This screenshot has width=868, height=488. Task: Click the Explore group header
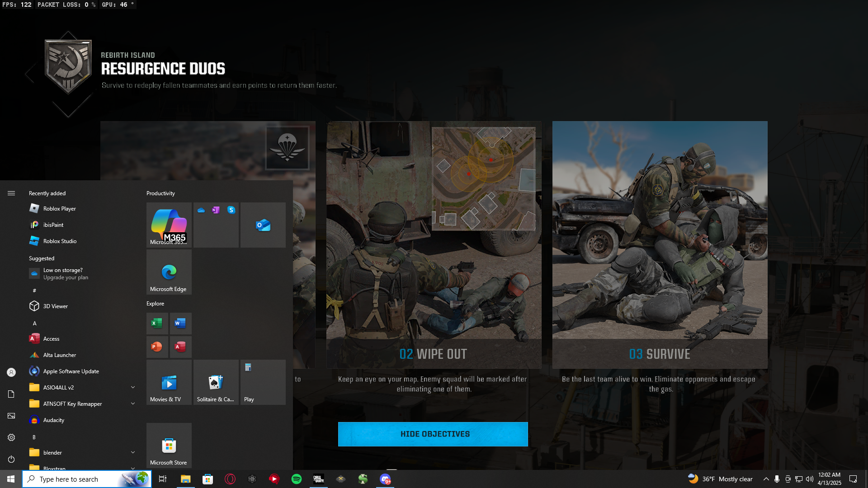click(155, 304)
